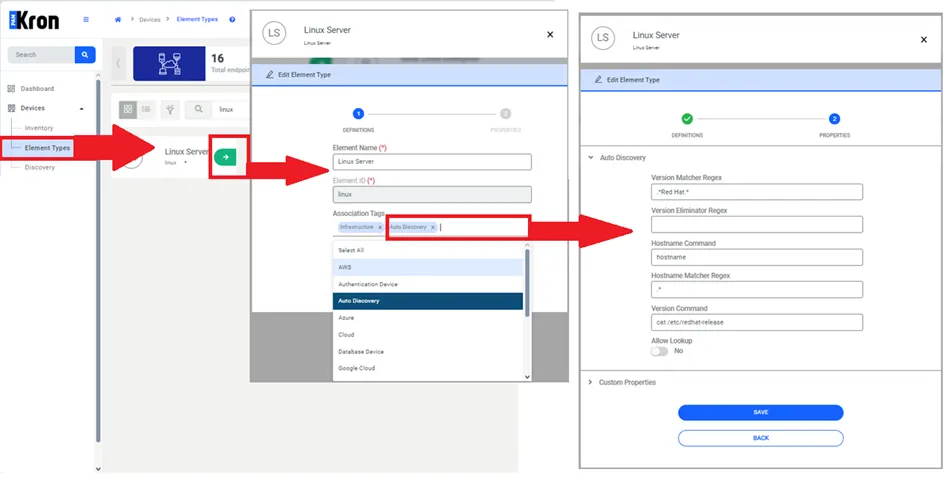Collapse the Devices sidebar menu arrow

coord(81,109)
